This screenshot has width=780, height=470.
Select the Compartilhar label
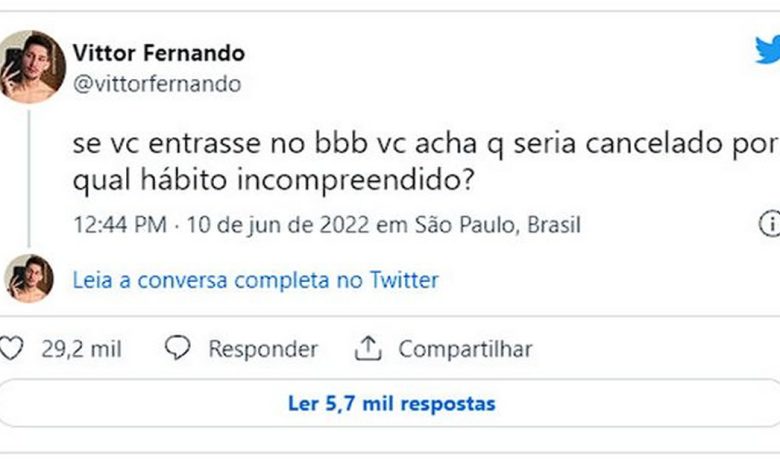pos(465,349)
